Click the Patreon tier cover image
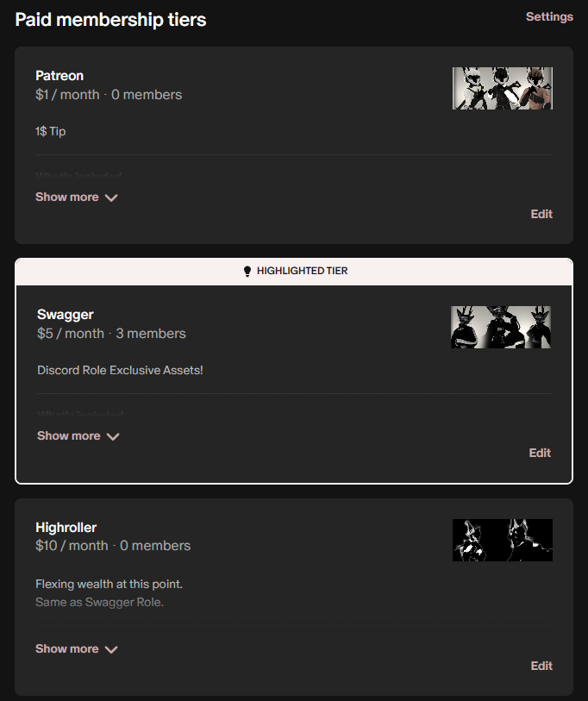The width and height of the screenshot is (588, 701). tap(502, 89)
